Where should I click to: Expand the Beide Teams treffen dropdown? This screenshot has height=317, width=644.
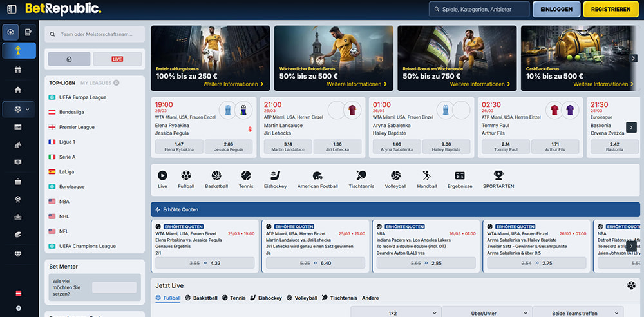(x=578, y=312)
